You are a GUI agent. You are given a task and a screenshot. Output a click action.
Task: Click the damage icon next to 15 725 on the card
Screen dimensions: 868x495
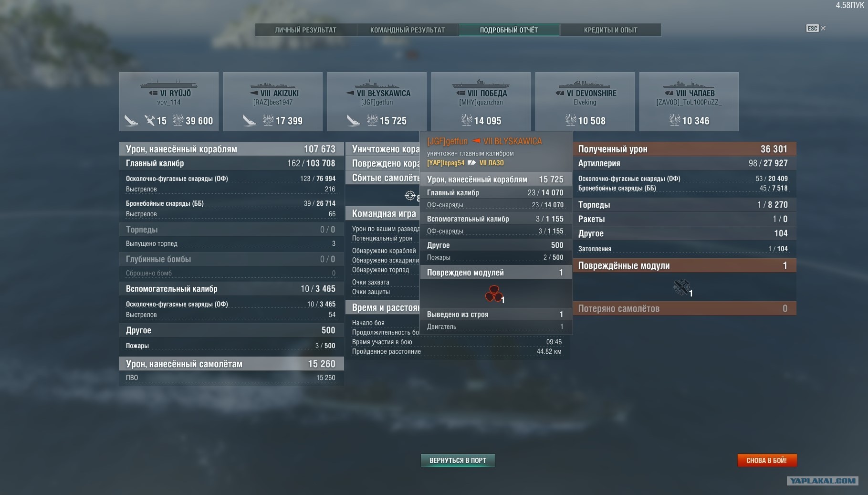point(372,120)
